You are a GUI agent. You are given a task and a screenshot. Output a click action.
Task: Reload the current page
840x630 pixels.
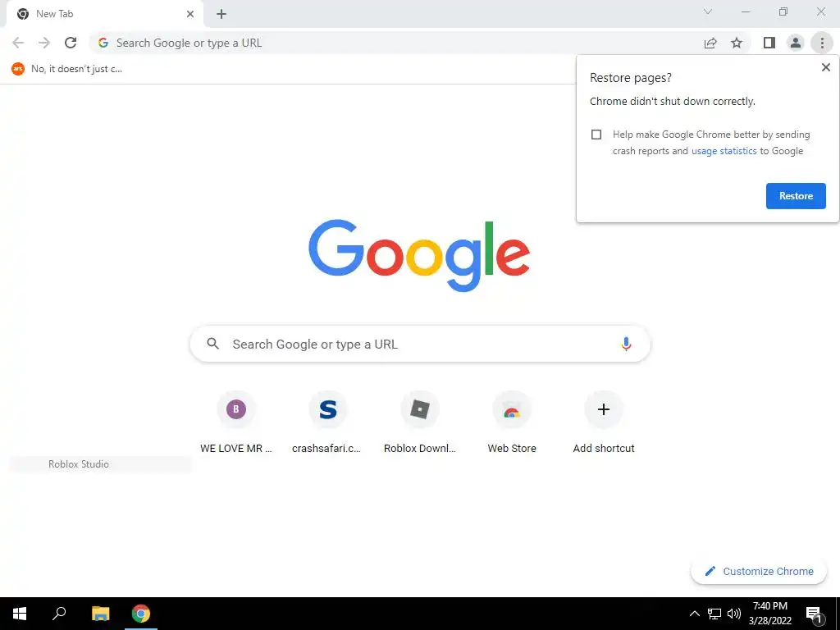click(x=71, y=43)
